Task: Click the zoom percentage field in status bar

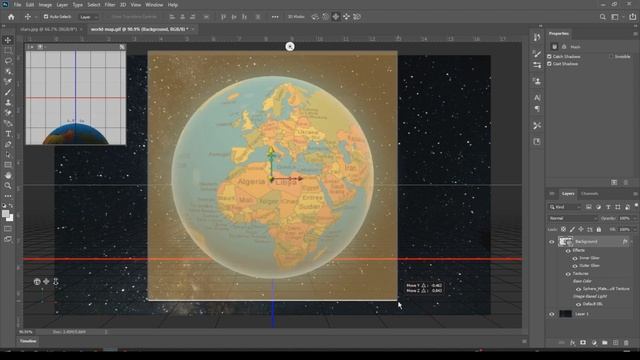Action: pyautogui.click(x=26, y=332)
